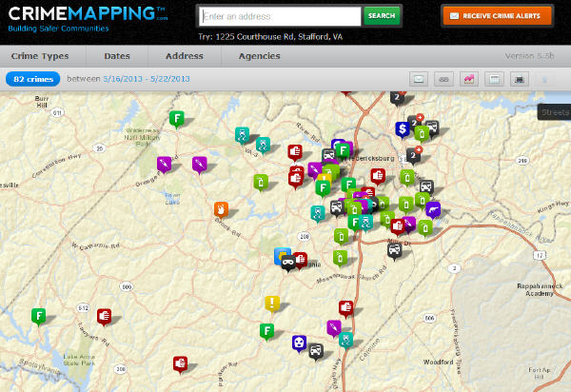Open the crime report table icon

494,79
